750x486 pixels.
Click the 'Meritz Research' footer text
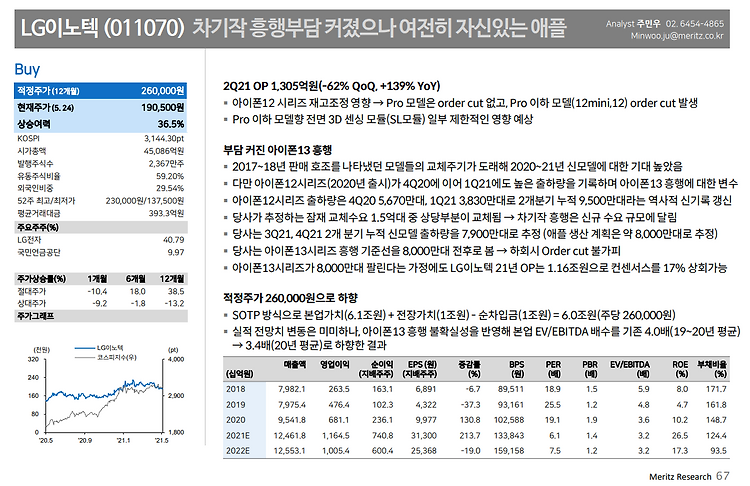click(680, 477)
